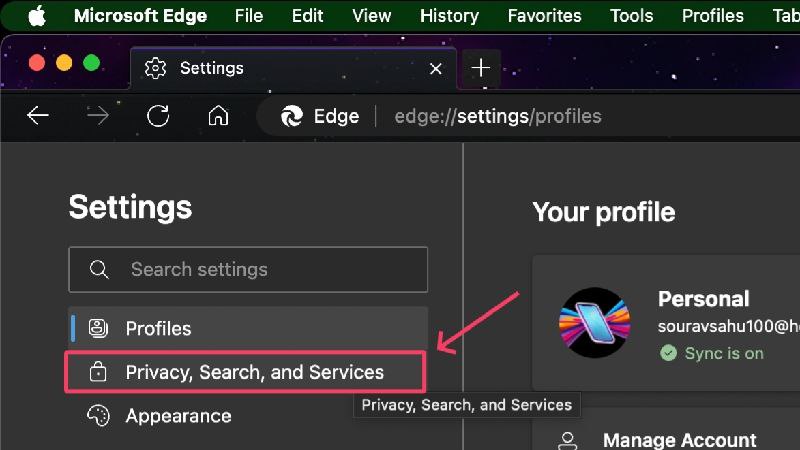Open a new tab with the plus button
Image resolution: width=800 pixels, height=450 pixels.
tap(481, 68)
